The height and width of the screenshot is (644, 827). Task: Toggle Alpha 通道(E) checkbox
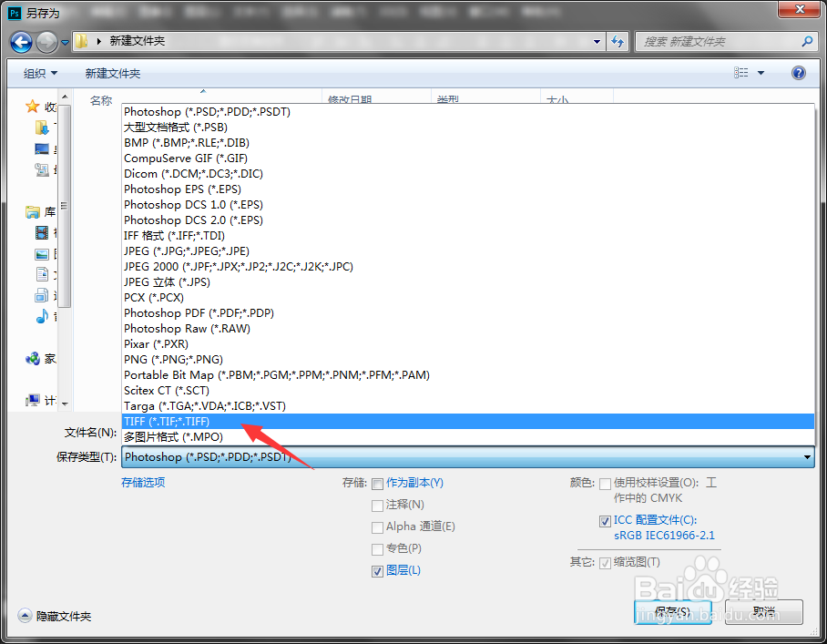click(377, 527)
